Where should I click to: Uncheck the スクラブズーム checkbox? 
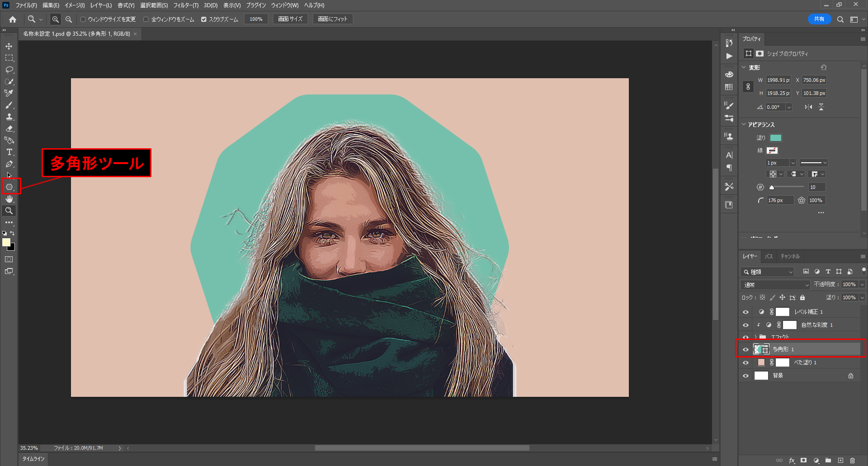[204, 19]
